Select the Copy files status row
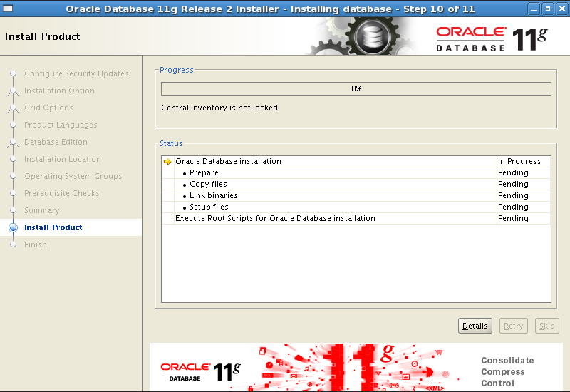Screen dimensions: 570x392 [356, 184]
